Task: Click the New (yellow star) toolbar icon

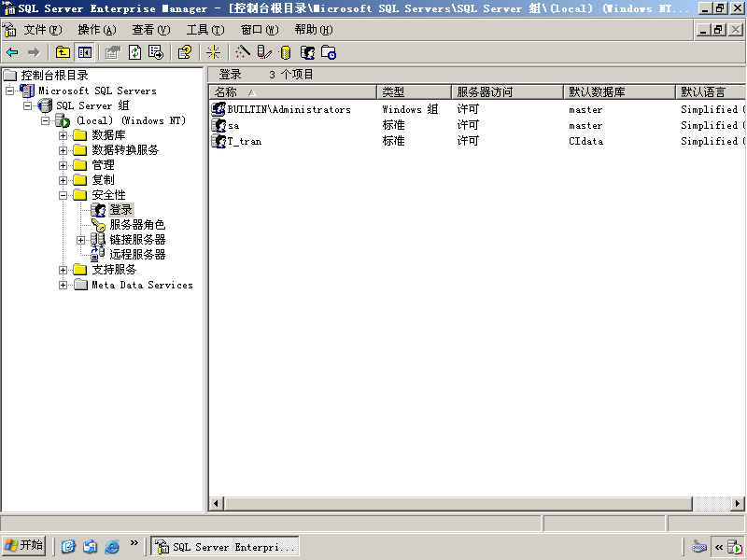Action: coord(213,52)
